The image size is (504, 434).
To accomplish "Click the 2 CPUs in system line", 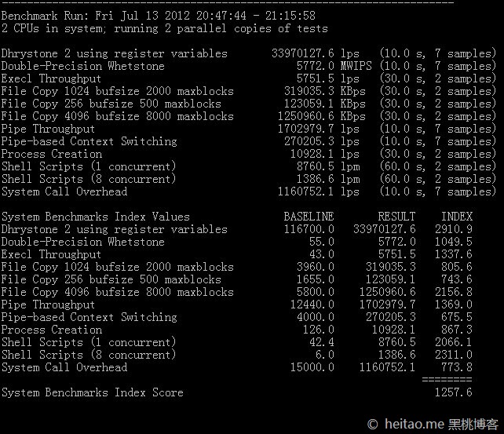I will (x=165, y=28).
